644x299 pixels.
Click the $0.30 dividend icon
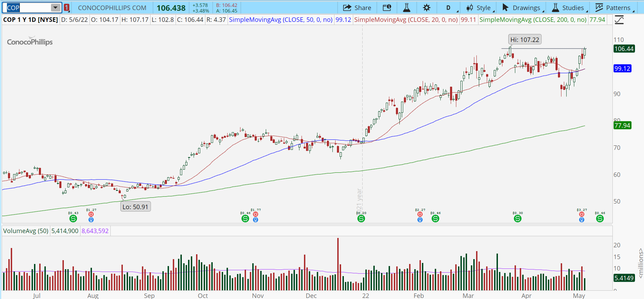(x=518, y=219)
